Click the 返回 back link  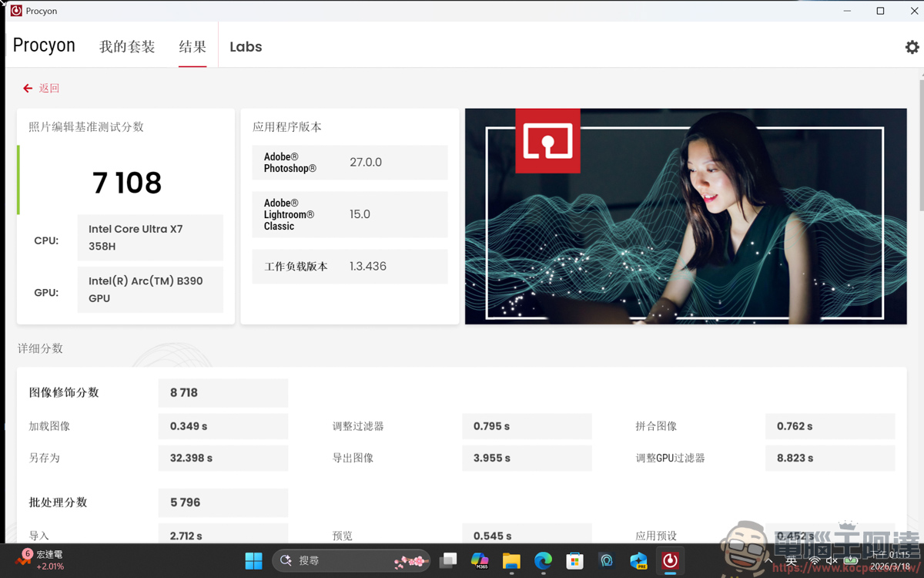40,88
